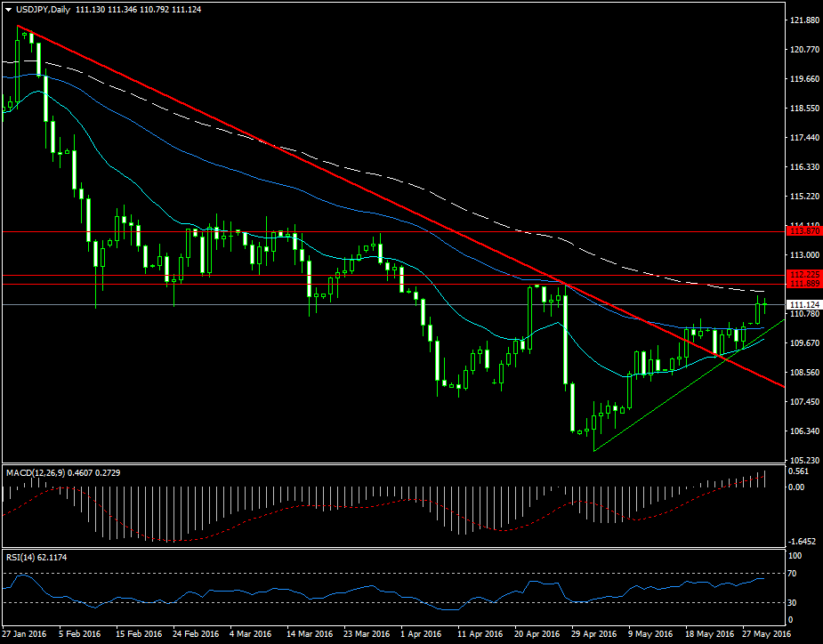This screenshot has width=823, height=644.
Task: Click the 1 Apr 2016 date label
Action: (419, 635)
